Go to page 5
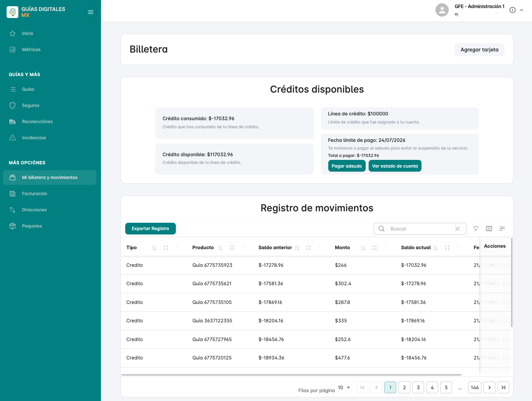Screen dimensions: 532x401 pyautogui.click(x=446, y=387)
